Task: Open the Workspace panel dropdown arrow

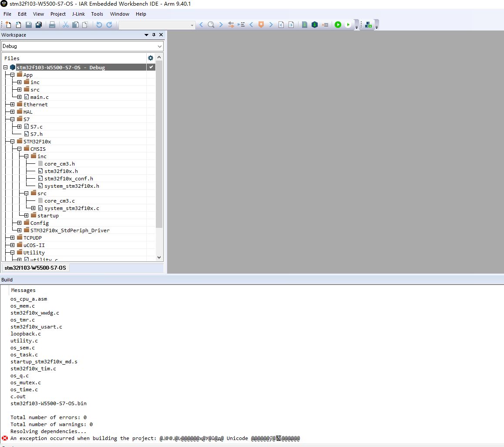Action: tap(146, 35)
